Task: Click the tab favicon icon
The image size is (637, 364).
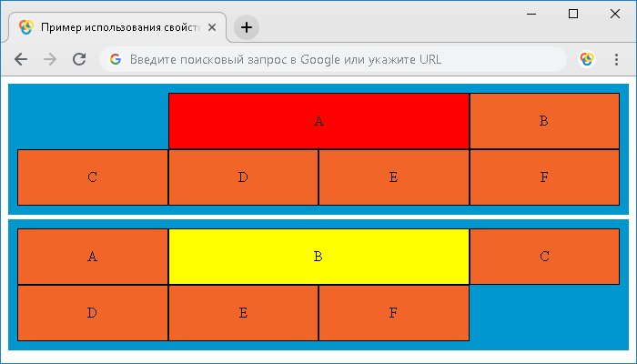Action: pyautogui.click(x=26, y=27)
